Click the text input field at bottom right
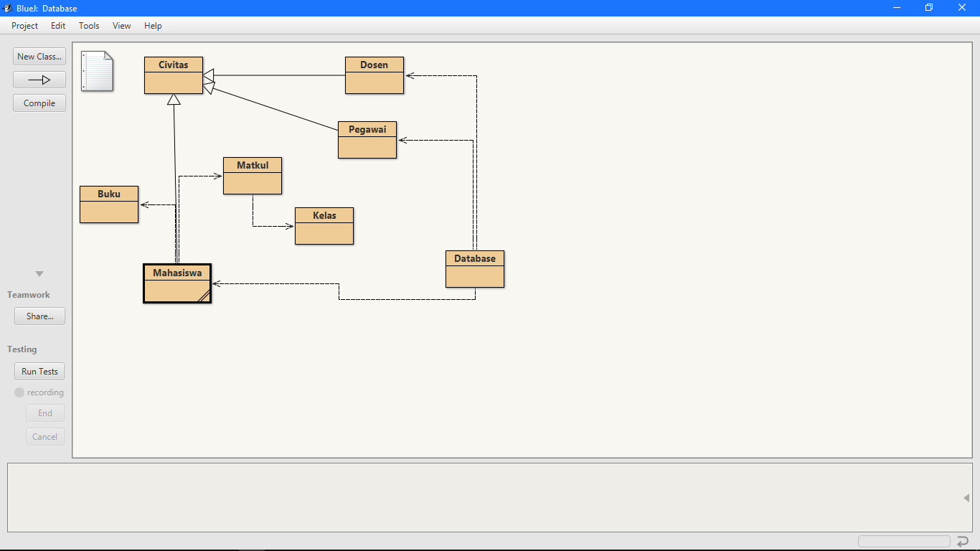The image size is (980, 551). point(903,542)
